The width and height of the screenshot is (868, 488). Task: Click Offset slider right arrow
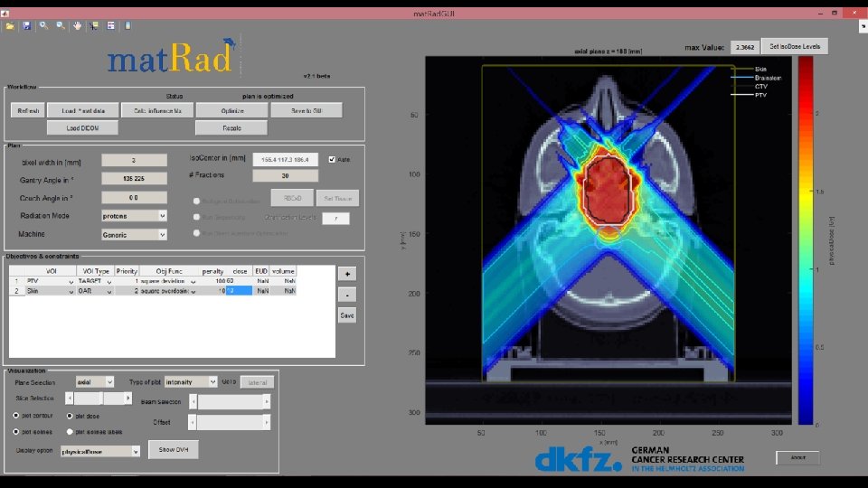(266, 422)
